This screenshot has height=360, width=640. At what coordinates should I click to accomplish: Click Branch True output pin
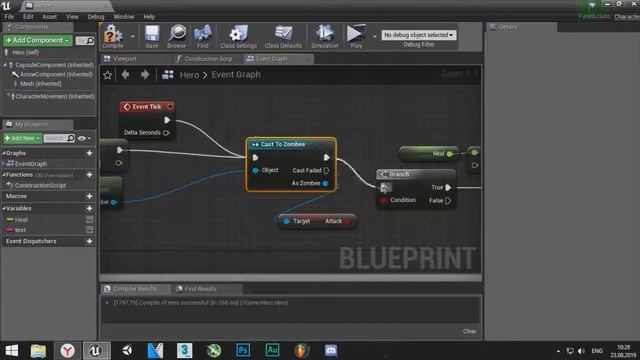(x=448, y=187)
